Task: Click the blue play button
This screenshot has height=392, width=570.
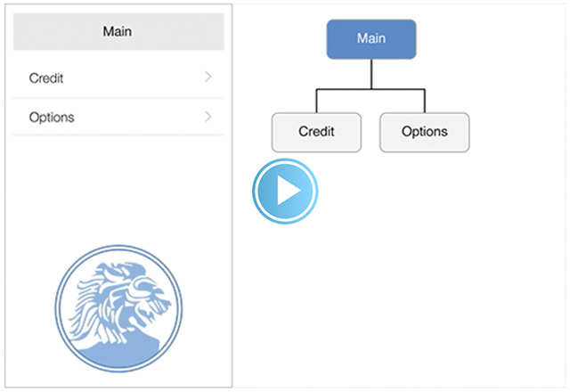Action: 285,191
